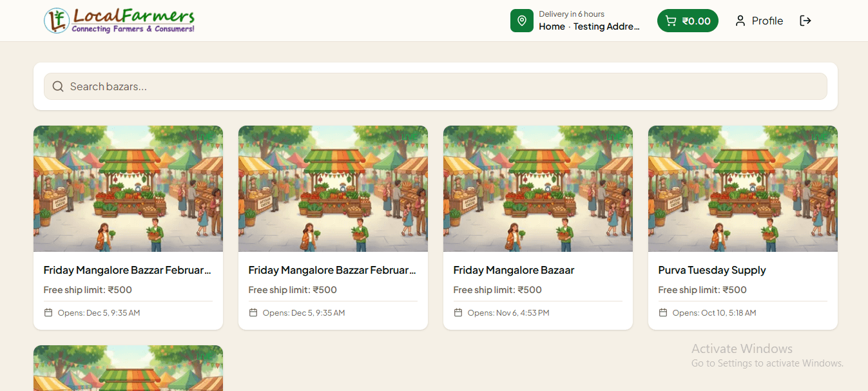868x391 pixels.
Task: Click the search magnifier icon
Action: [58, 86]
